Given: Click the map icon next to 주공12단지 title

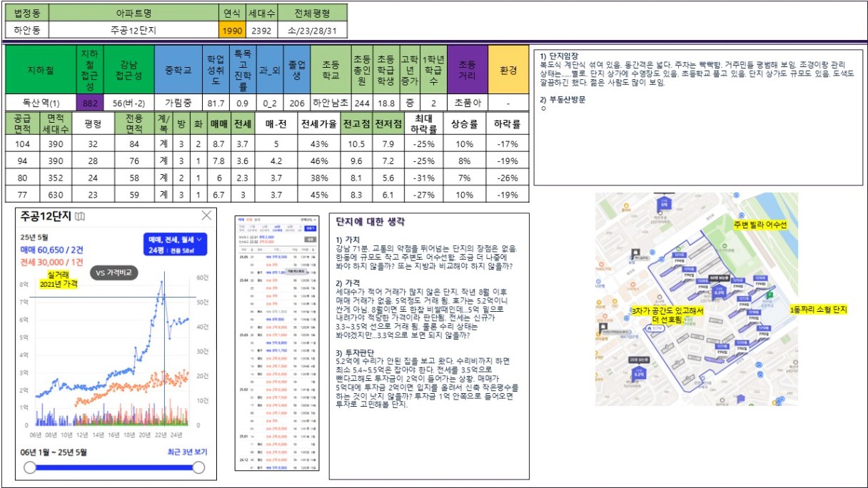Looking at the screenshot, I should tap(81, 215).
